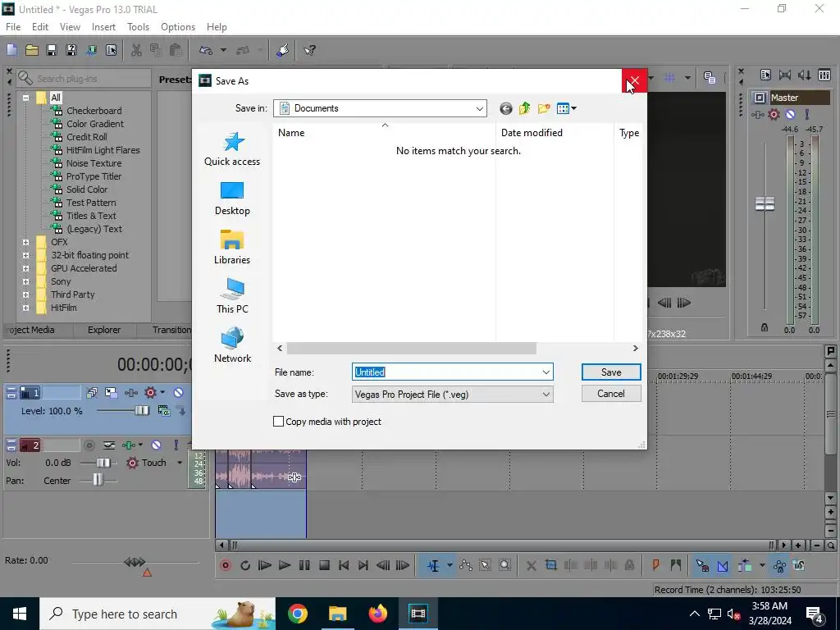Viewport: 840px width, 630px height.
Task: Open the Save in Documents dropdown
Action: click(x=479, y=109)
